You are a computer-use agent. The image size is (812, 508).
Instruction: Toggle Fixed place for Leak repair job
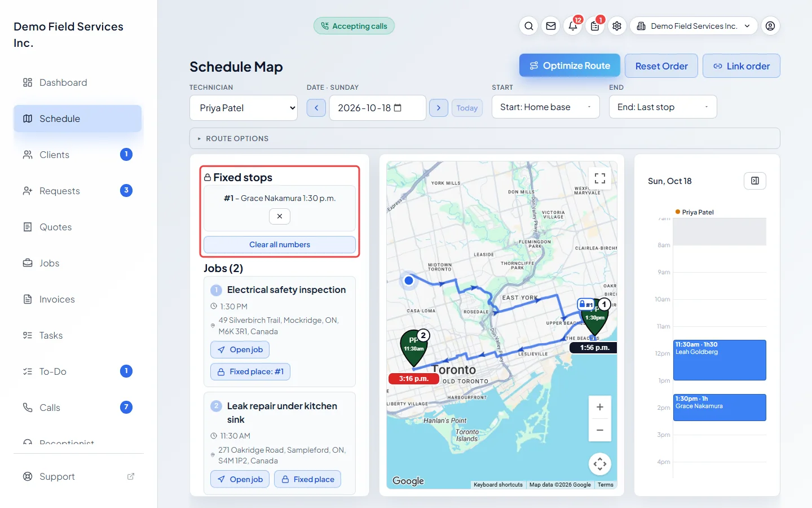click(x=308, y=479)
